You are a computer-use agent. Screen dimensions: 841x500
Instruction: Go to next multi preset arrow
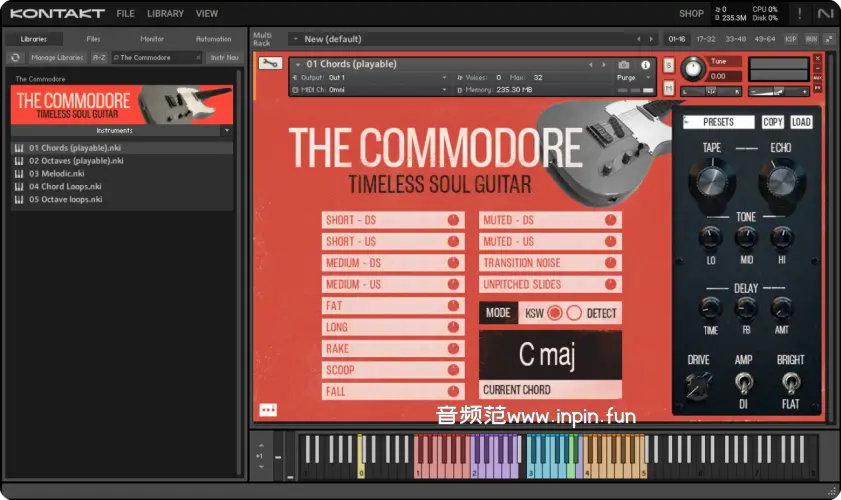[651, 39]
